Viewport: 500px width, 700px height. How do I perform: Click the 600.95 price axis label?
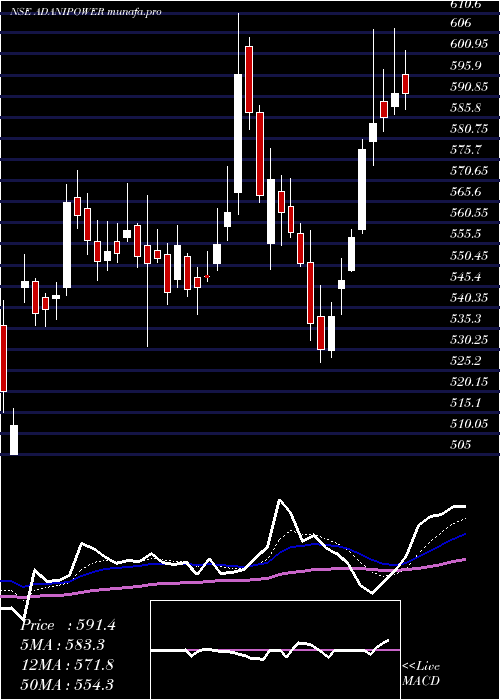468,44
